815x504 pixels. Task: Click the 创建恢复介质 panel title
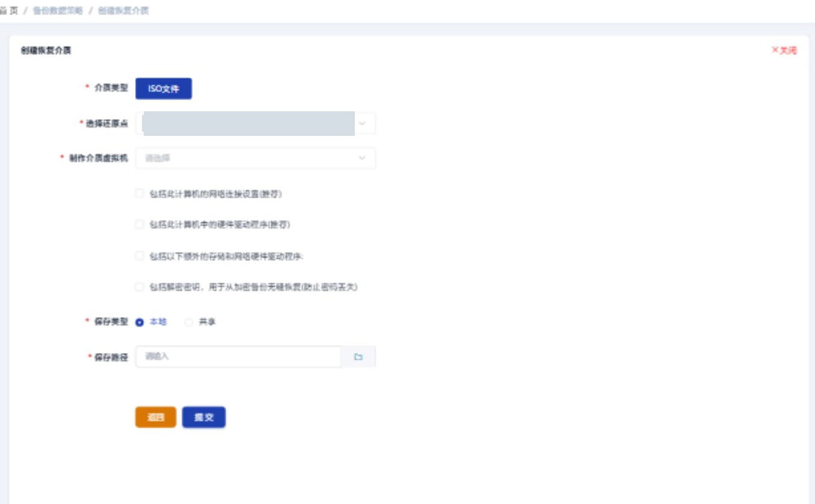click(x=46, y=51)
